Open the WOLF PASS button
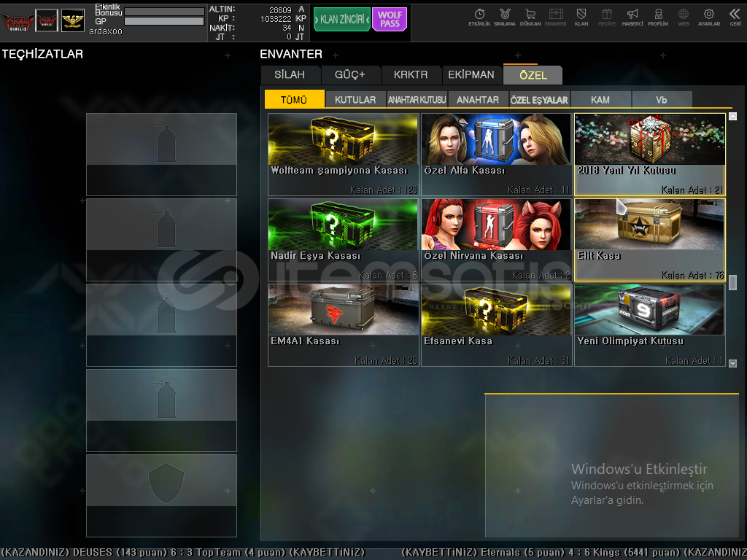 (390, 20)
